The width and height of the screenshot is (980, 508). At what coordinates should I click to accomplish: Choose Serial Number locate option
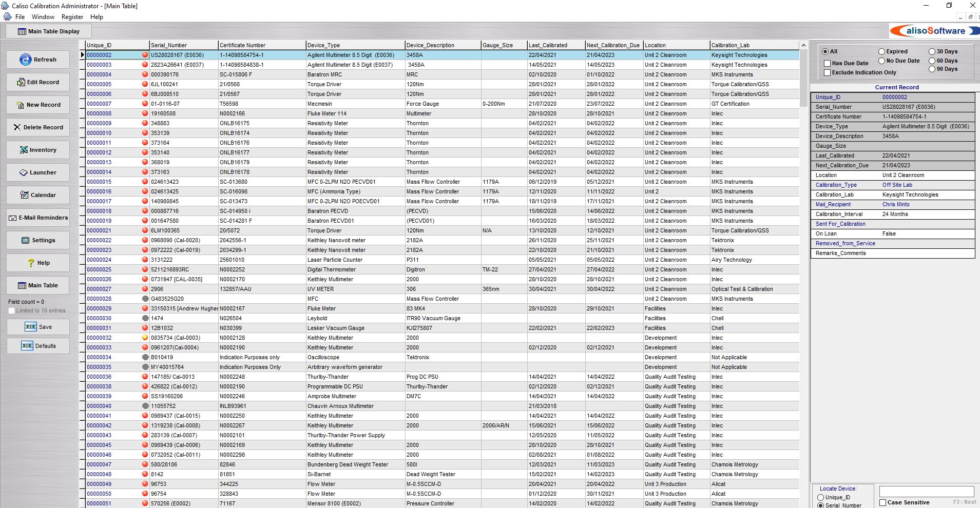pyautogui.click(x=820, y=505)
